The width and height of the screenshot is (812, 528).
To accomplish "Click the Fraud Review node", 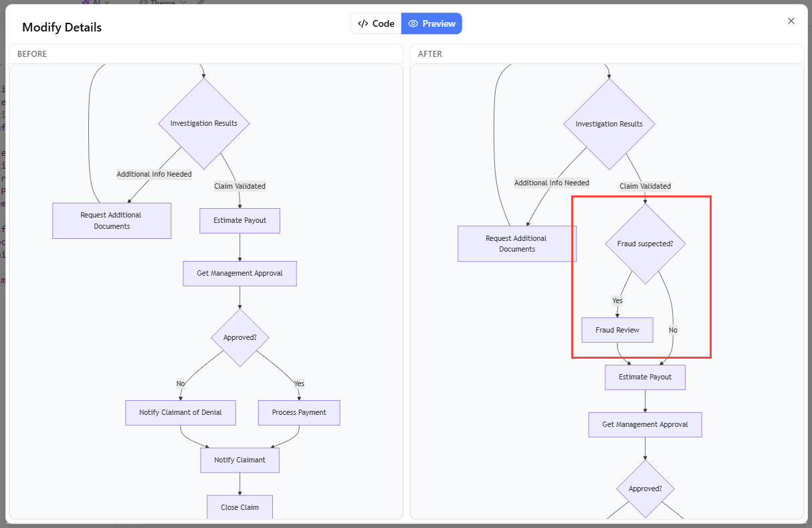I will [x=617, y=330].
